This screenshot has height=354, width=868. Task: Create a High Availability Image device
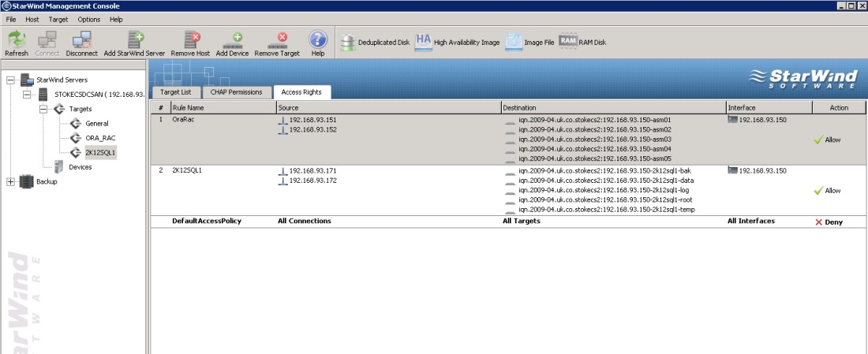click(x=457, y=43)
